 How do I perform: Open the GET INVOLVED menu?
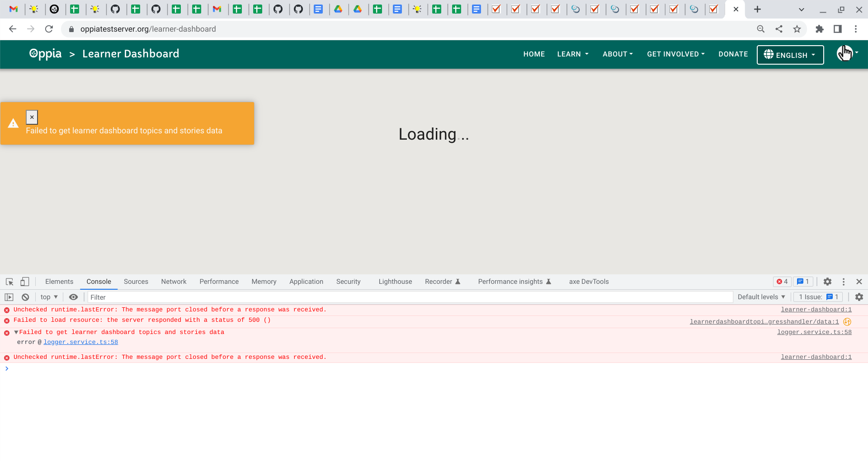click(675, 54)
